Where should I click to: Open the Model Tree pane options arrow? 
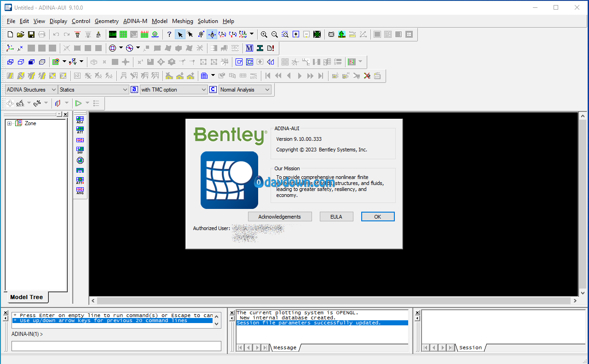[58, 114]
